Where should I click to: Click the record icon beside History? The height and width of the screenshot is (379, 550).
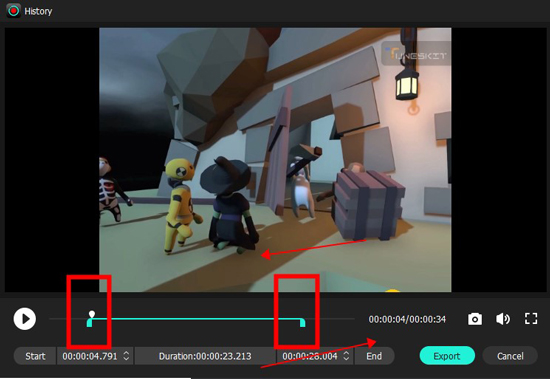[13, 11]
